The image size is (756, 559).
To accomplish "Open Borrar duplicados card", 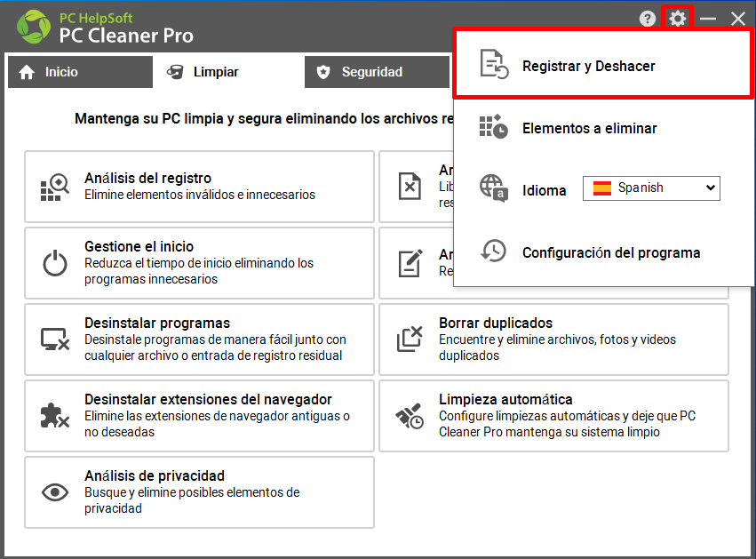I will click(x=553, y=339).
